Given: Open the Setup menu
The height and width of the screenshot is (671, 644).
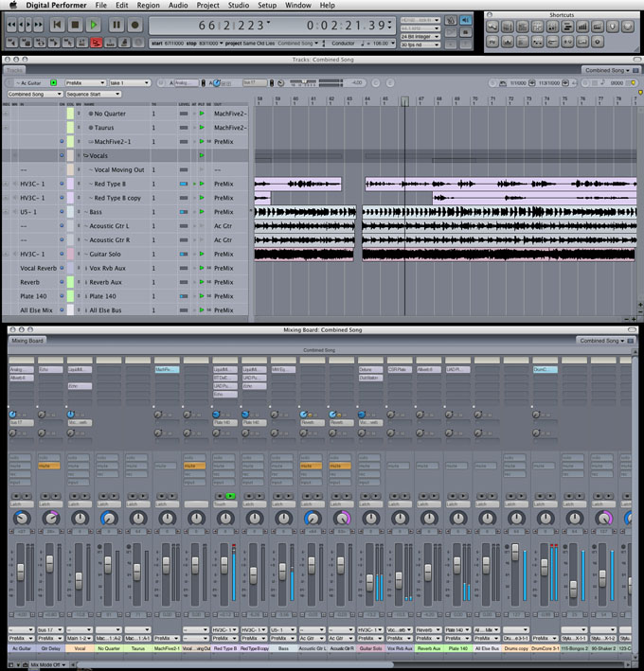Looking at the screenshot, I should click(x=267, y=5).
